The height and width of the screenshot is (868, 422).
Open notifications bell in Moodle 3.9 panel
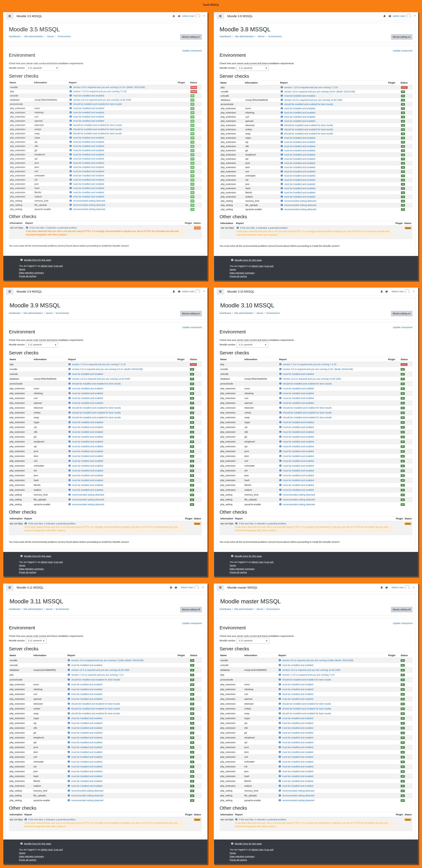[174, 291]
